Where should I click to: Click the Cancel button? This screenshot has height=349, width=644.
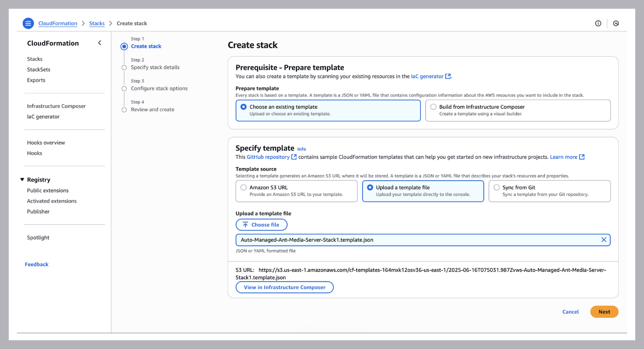tap(571, 312)
